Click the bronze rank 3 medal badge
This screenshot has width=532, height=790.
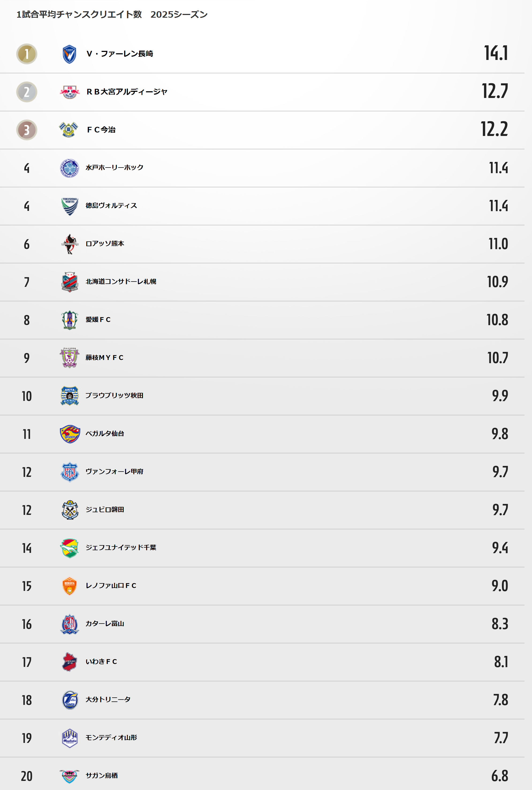27,130
